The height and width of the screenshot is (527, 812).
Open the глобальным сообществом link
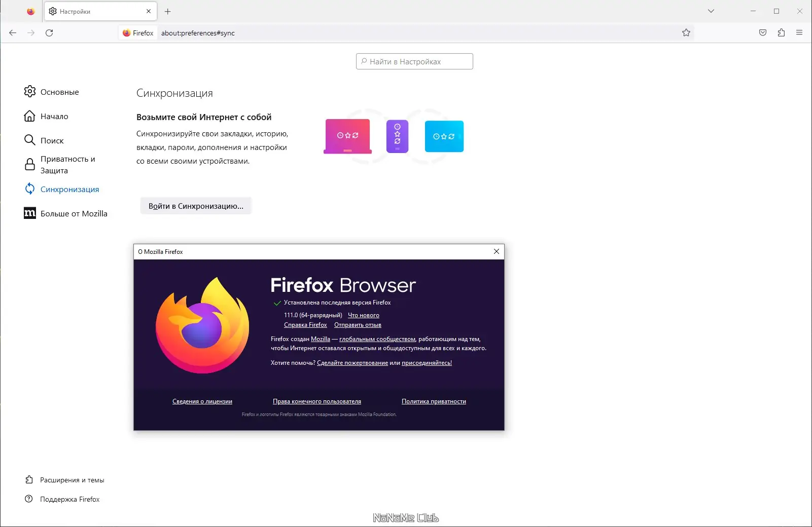coord(377,339)
